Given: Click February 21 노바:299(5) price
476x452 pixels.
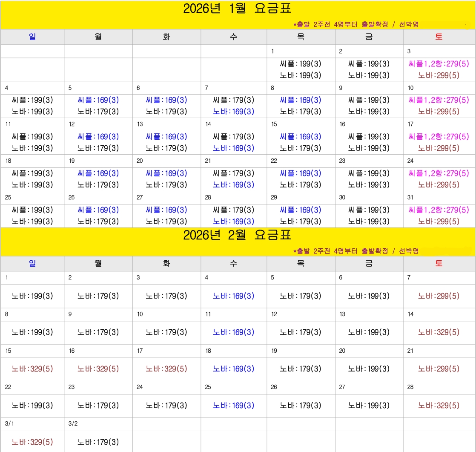Looking at the screenshot, I should click(x=439, y=369).
